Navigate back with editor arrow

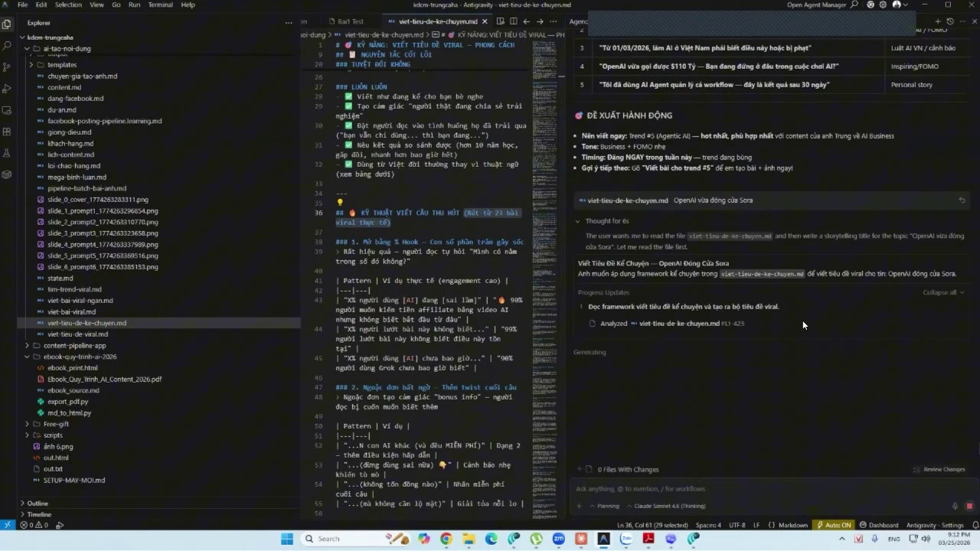(x=527, y=21)
